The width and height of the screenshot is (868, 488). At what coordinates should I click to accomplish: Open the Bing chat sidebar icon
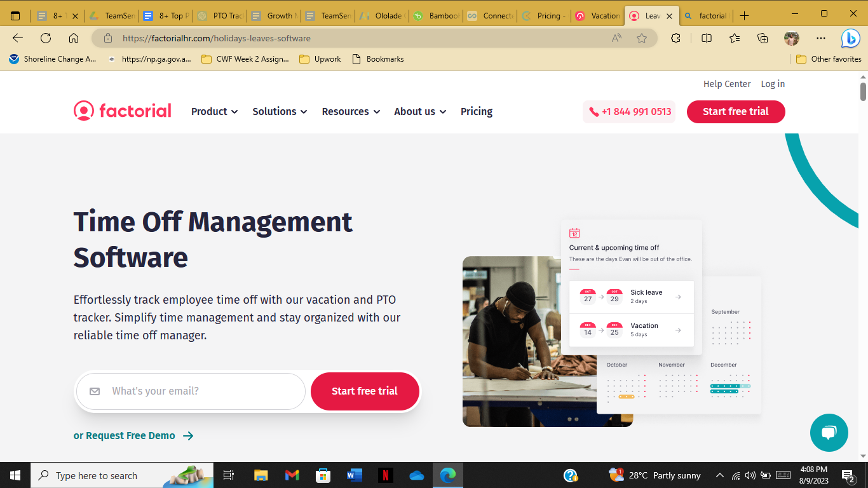point(850,38)
